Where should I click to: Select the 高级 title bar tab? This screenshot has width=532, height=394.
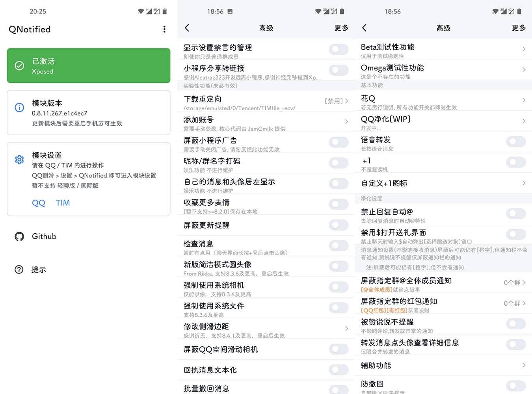click(266, 28)
